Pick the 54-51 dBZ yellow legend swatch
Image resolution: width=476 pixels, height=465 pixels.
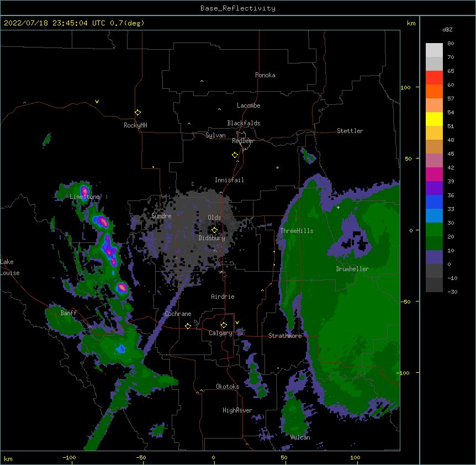click(434, 119)
